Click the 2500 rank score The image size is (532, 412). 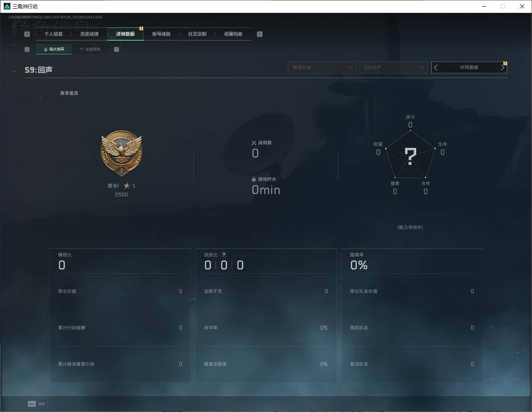click(x=122, y=195)
